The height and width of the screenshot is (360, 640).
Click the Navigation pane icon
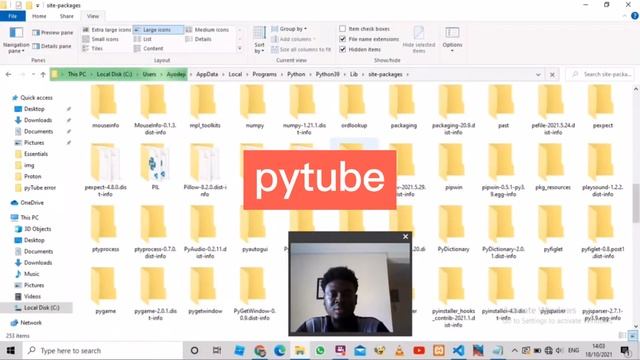(16, 40)
